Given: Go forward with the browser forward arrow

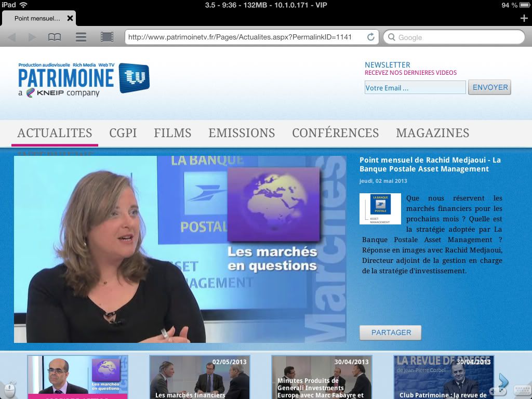Looking at the screenshot, I should click(x=32, y=37).
